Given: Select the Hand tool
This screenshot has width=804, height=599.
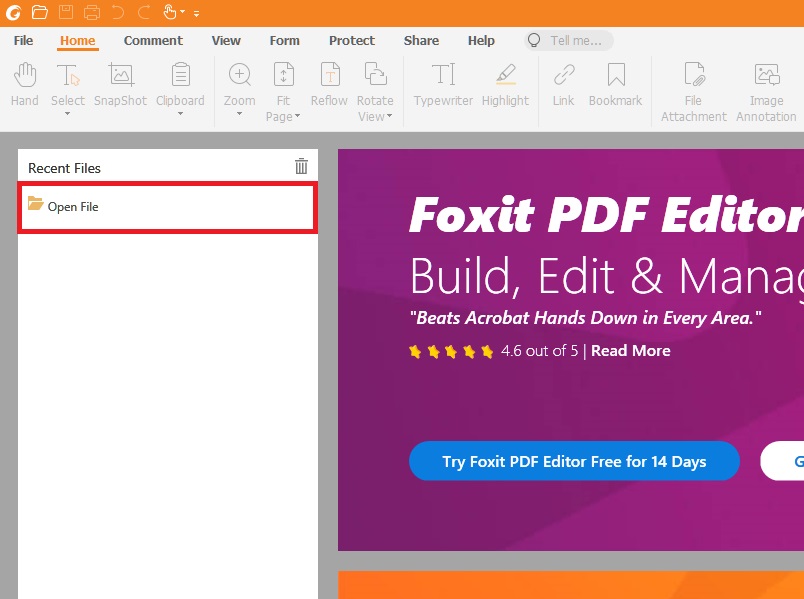Looking at the screenshot, I should [x=25, y=85].
